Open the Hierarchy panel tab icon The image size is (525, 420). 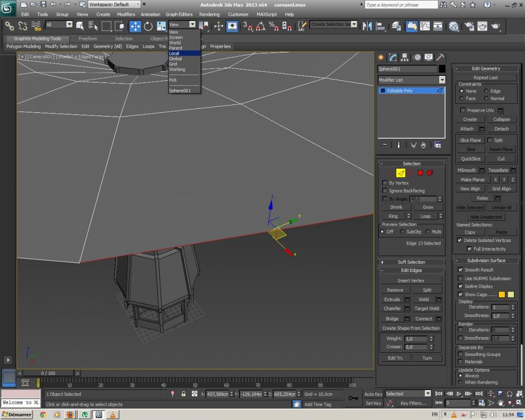point(405,57)
